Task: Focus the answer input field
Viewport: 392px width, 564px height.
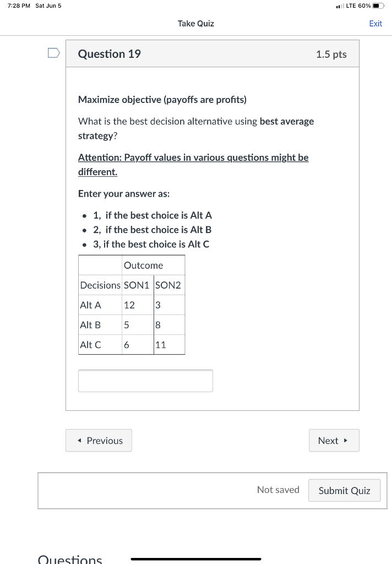Action: 145,381
